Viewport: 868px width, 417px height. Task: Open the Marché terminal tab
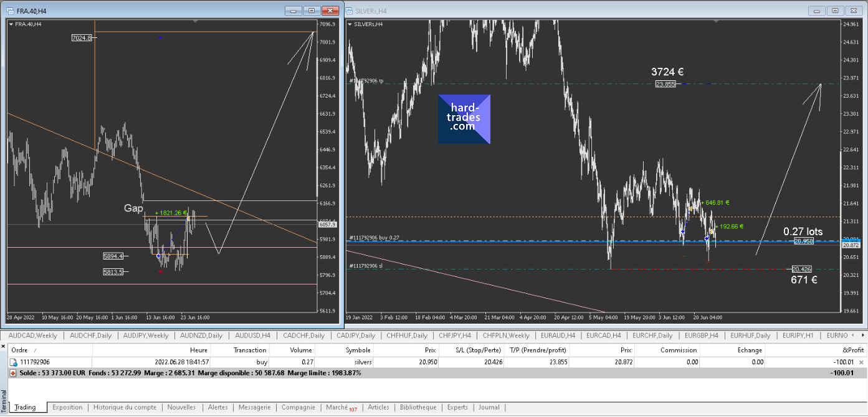click(x=341, y=407)
